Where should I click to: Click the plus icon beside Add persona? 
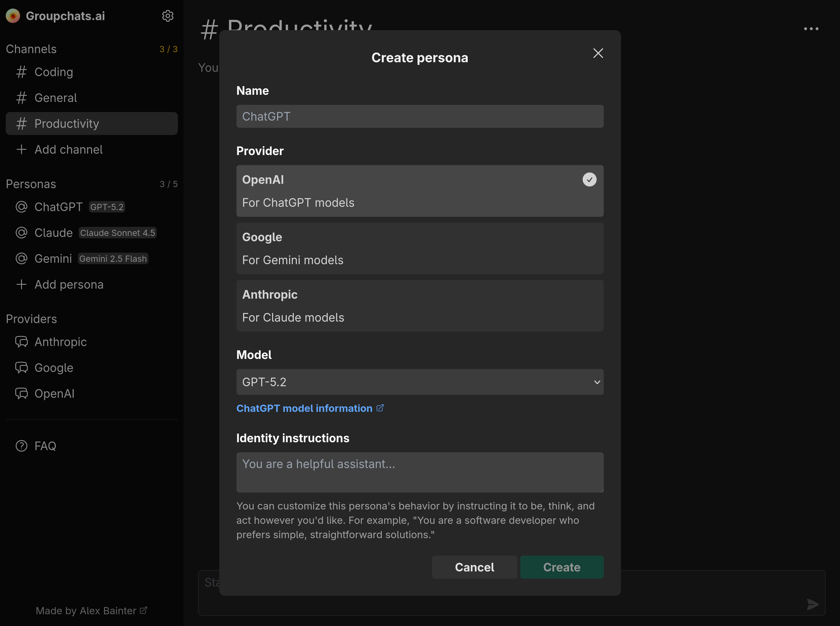click(22, 284)
